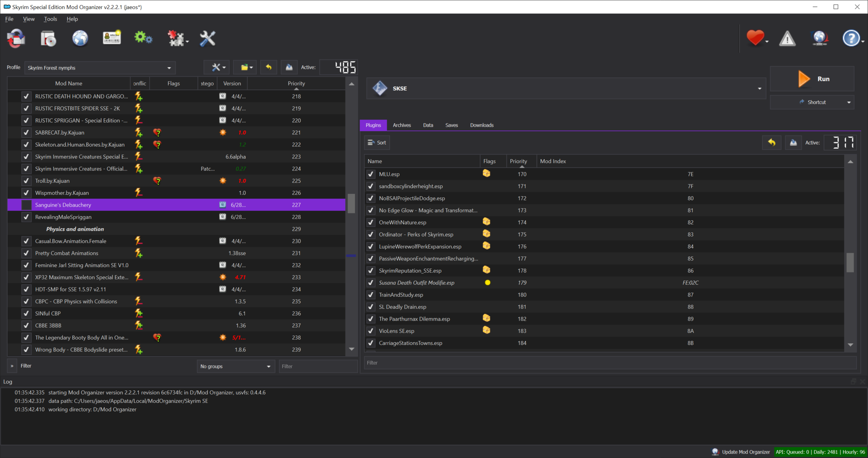Image resolution: width=868 pixels, height=458 pixels.
Task: Click the update icon for XP32 Maximum Skeleton
Action: click(222, 277)
